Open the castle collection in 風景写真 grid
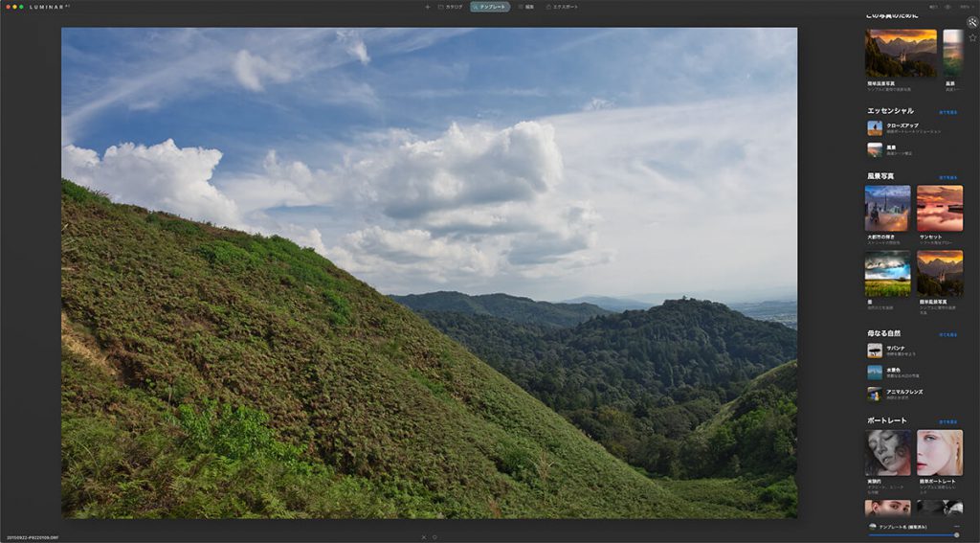980x543 pixels. (x=940, y=274)
